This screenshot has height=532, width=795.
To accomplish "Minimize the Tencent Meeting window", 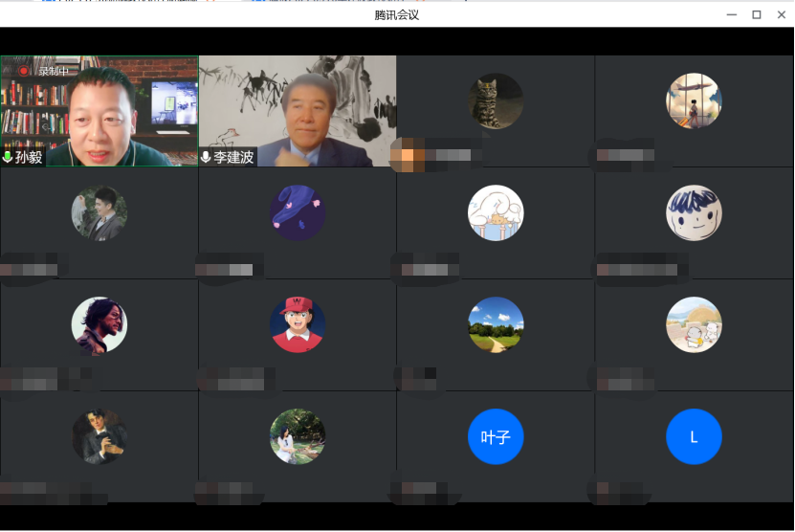I will [x=731, y=14].
